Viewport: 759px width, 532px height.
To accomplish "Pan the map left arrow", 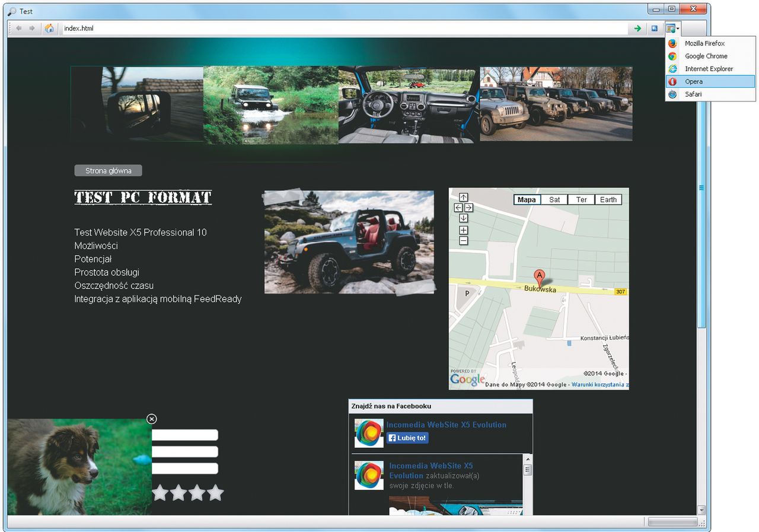I will coord(458,208).
